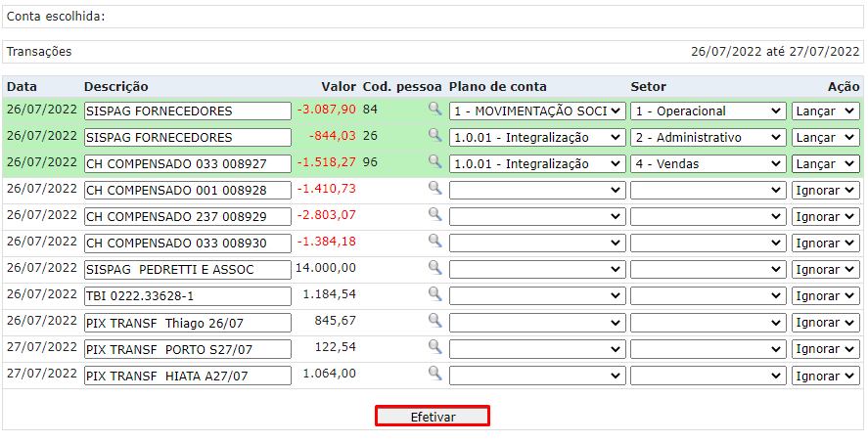Click magnifier icon in SISPAG PEDRETTI E ASSOC row
Image resolution: width=868 pixels, height=443 pixels.
pyautogui.click(x=435, y=268)
